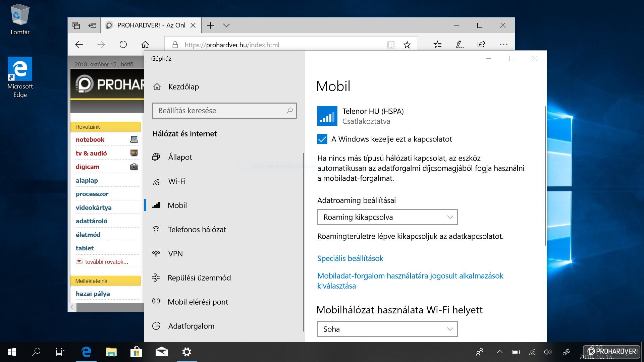Show Edge tab previews chevron
Viewport: 644px width, 362px height.
click(x=226, y=25)
